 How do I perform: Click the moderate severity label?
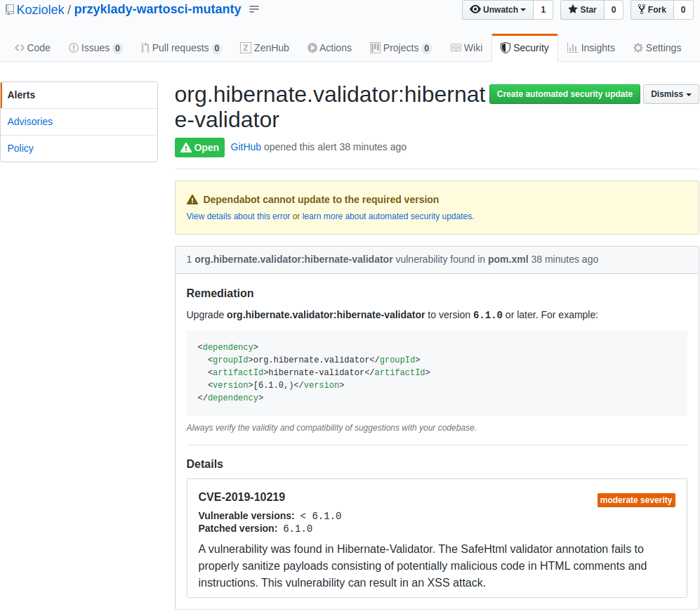636,500
